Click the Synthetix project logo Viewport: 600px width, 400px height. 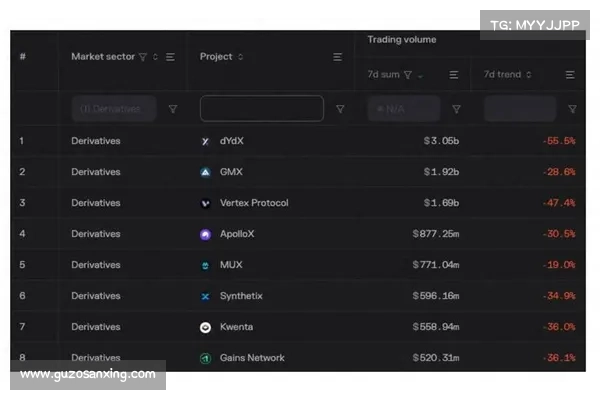[x=205, y=296]
